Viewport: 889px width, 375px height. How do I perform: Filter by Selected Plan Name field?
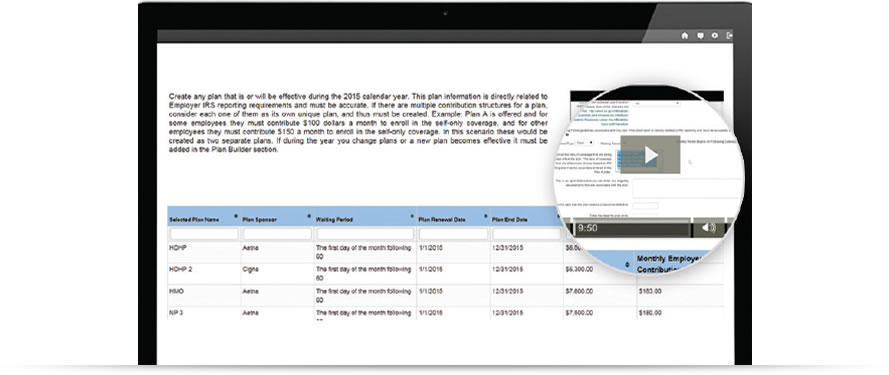[204, 234]
